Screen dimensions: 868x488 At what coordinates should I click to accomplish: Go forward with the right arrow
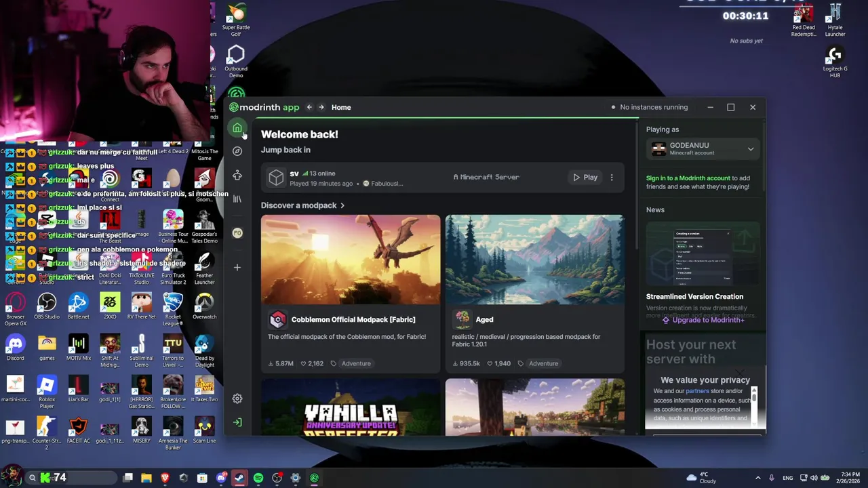[321, 107]
